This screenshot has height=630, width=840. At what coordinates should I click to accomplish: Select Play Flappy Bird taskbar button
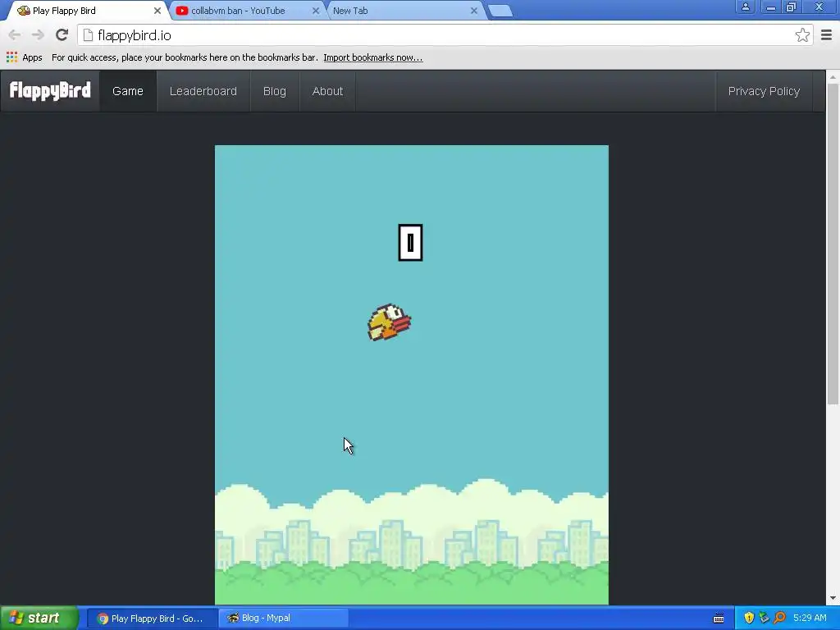(152, 619)
